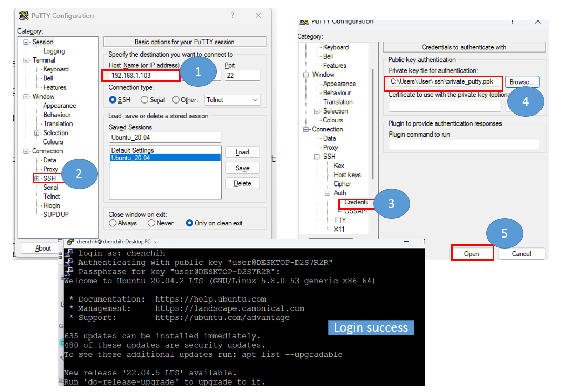Click the PuTTY icon in the chenchih terminal title bar
Screen dimensions: 561x392
(x=70, y=242)
